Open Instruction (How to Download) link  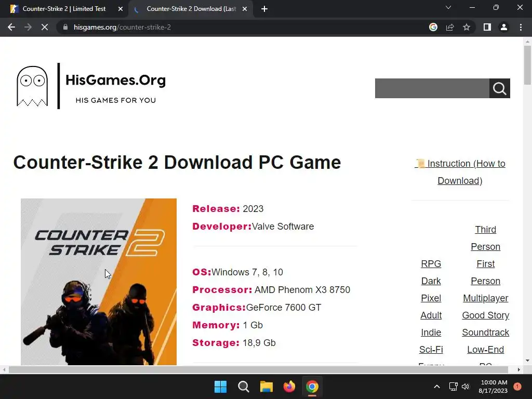pyautogui.click(x=460, y=172)
